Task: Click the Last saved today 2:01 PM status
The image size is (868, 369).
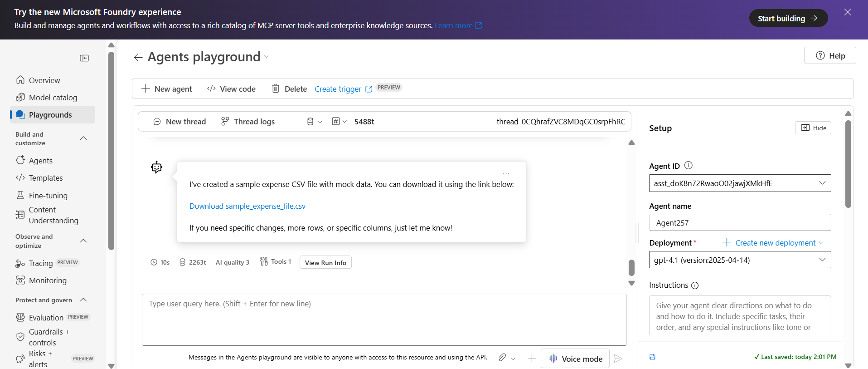Action: point(795,357)
